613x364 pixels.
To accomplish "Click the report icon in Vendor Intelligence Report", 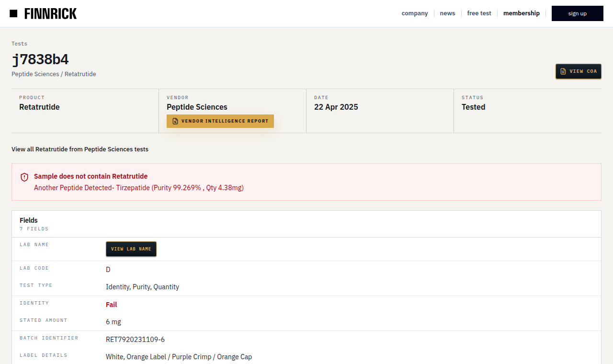I will (175, 121).
